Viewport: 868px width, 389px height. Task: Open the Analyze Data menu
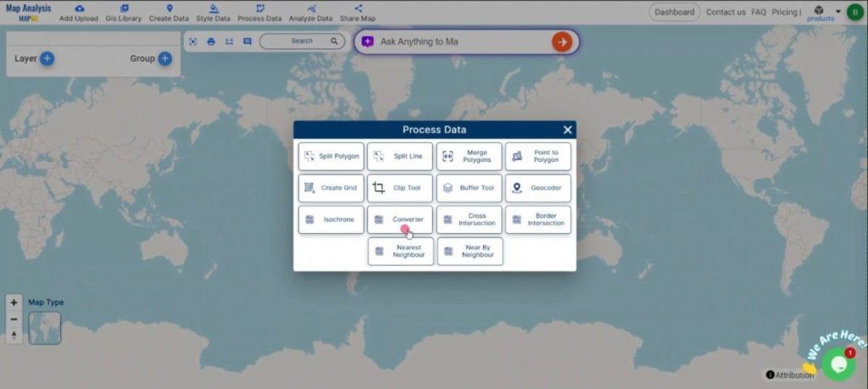coord(309,13)
